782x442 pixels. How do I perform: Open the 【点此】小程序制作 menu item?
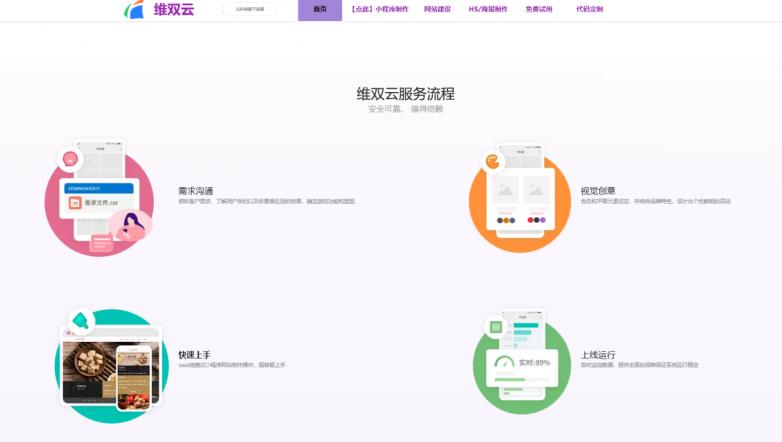click(380, 9)
